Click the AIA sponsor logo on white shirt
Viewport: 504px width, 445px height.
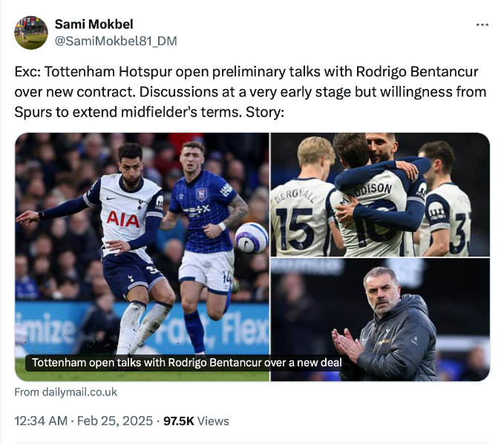point(122,219)
